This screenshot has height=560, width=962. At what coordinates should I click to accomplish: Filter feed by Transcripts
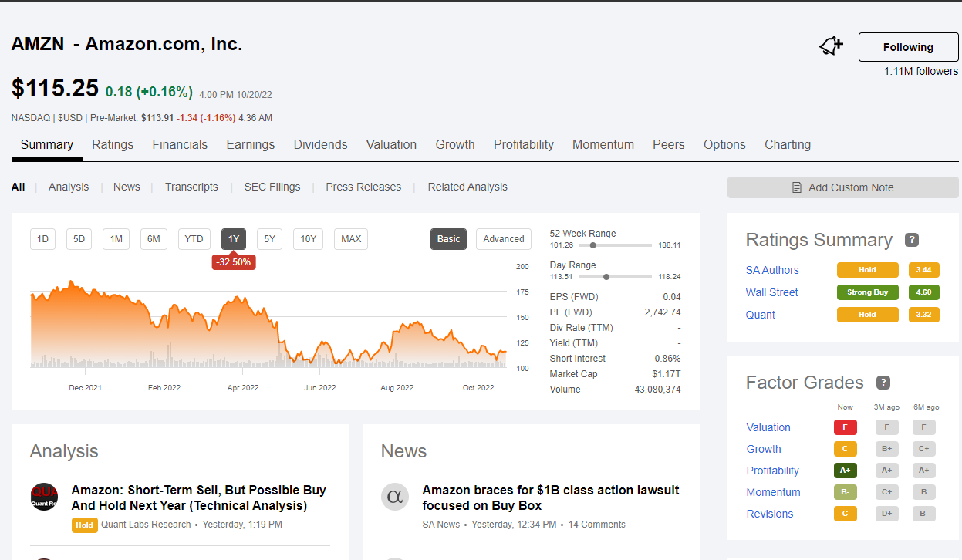(x=191, y=187)
